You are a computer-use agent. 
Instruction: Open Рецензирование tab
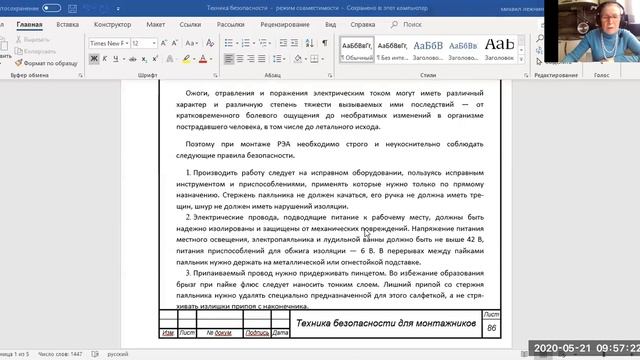285,24
